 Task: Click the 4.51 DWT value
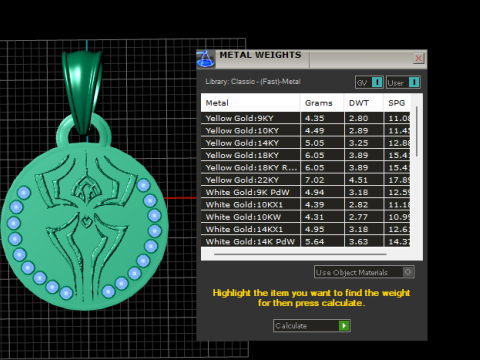[x=358, y=180]
